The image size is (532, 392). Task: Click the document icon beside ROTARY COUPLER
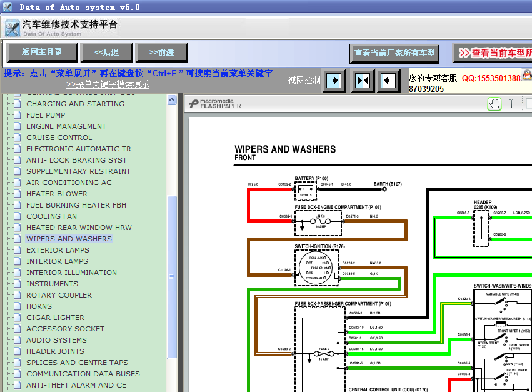pos(18,295)
